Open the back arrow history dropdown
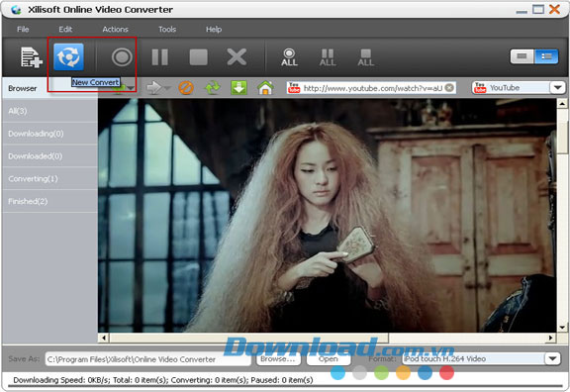 click(131, 88)
